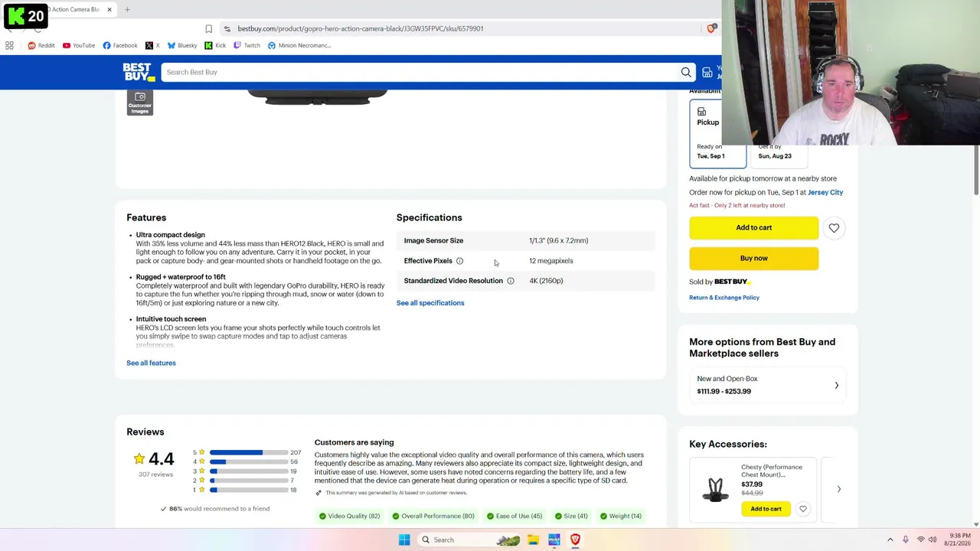
Task: Click the search magnifier icon in Best Buy header
Action: point(686,72)
